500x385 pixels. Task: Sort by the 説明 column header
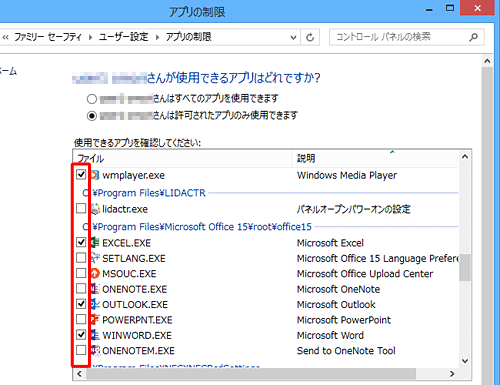coord(375,158)
